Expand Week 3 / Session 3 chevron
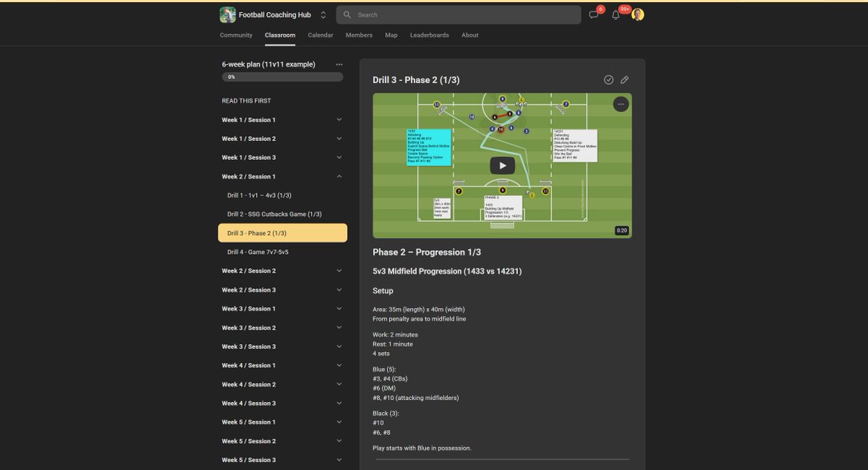868x470 pixels. click(339, 346)
